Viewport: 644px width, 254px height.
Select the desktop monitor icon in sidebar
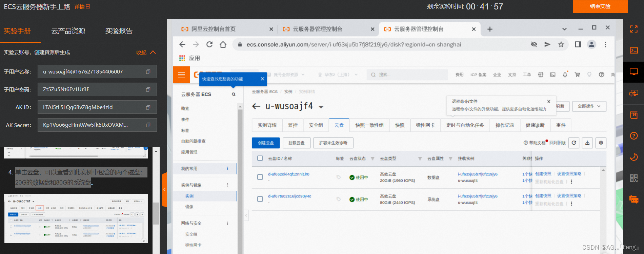[x=633, y=72]
